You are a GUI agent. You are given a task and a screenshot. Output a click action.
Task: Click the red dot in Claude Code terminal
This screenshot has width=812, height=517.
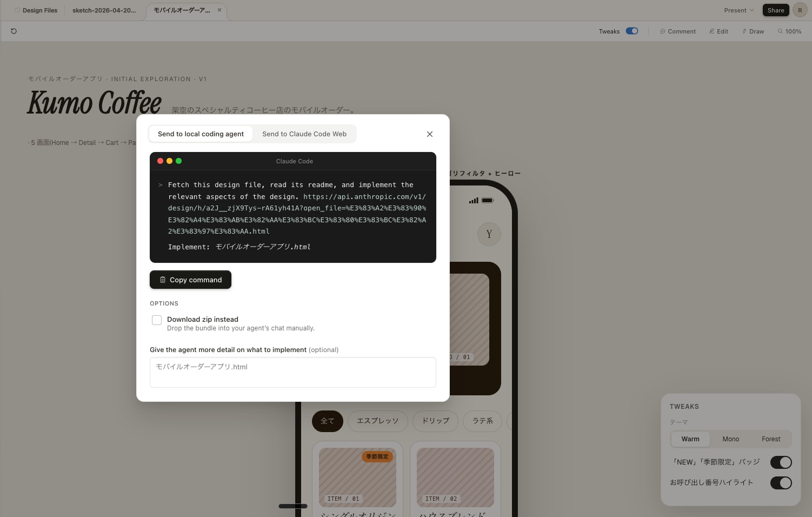[160, 161]
